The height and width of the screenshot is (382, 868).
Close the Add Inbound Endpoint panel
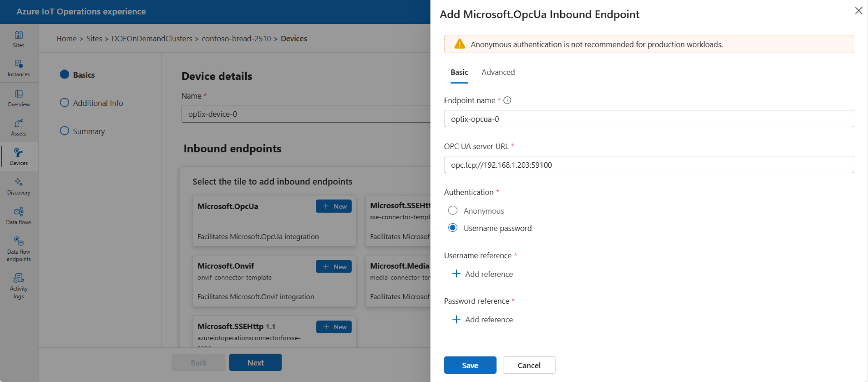tap(859, 11)
